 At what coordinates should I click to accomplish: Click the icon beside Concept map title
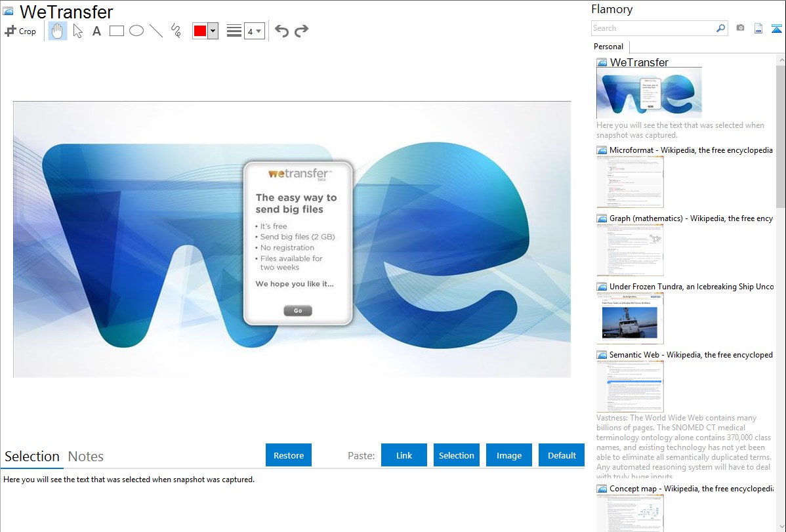coord(602,489)
